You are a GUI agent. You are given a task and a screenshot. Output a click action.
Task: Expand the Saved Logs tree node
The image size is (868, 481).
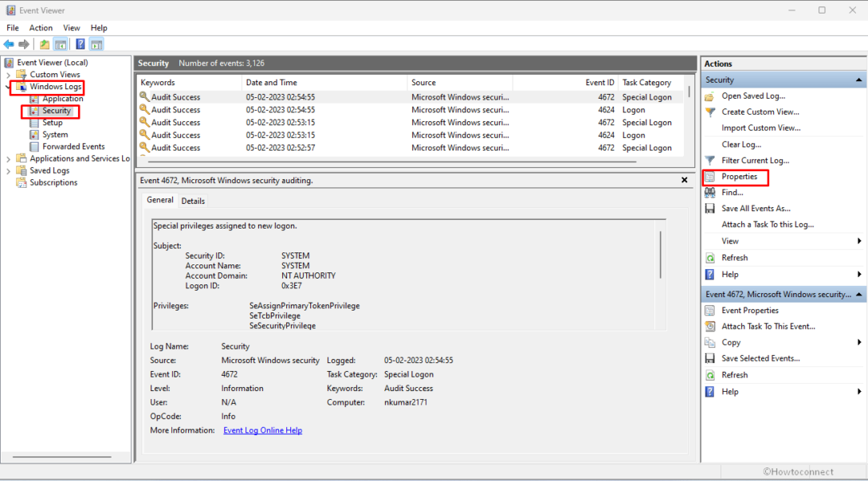pyautogui.click(x=8, y=171)
